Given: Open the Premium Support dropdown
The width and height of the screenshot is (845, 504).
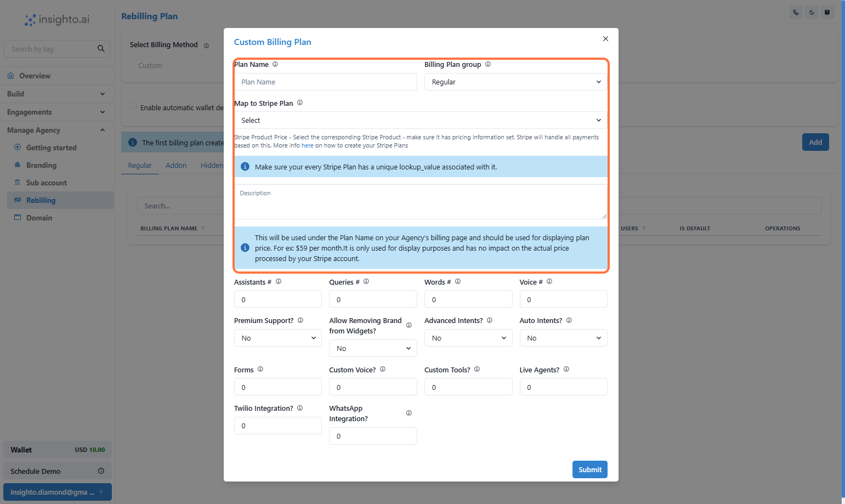Looking at the screenshot, I should [278, 338].
